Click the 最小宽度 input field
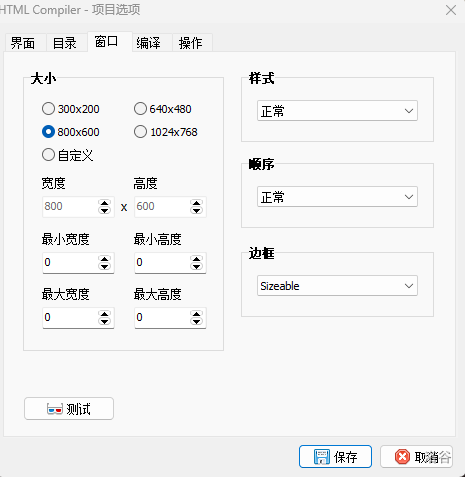This screenshot has height=477, width=465. [70, 263]
